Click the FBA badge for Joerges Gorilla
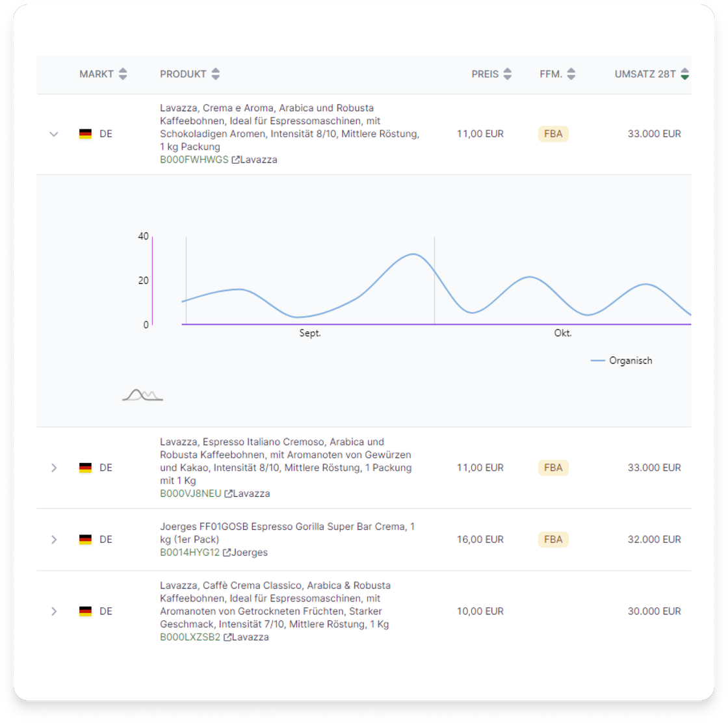Image resolution: width=728 pixels, height=723 pixels. 553,540
